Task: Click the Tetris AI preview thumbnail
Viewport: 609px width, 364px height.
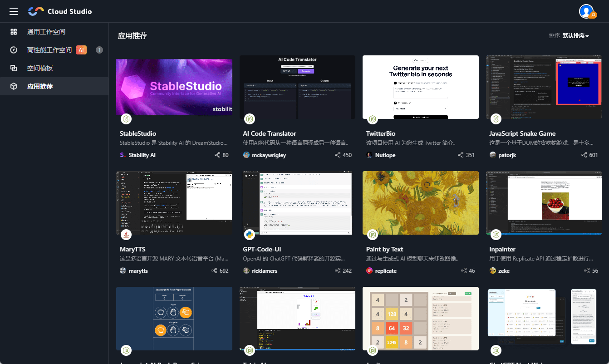Action: 297,319
